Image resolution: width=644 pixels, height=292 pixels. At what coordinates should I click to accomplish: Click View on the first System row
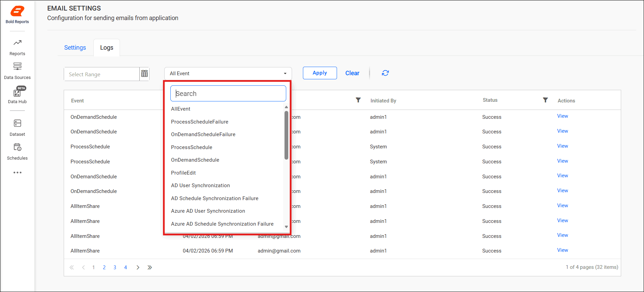pos(562,146)
